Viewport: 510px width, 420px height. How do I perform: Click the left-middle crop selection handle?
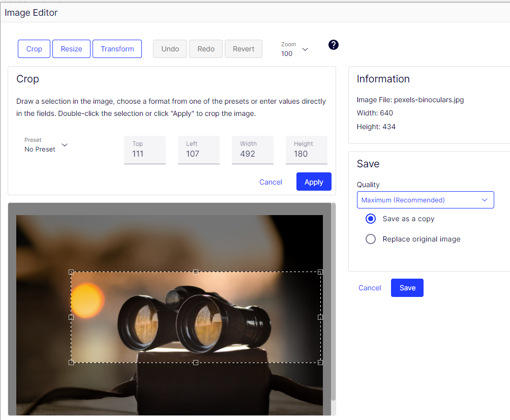coord(71,317)
